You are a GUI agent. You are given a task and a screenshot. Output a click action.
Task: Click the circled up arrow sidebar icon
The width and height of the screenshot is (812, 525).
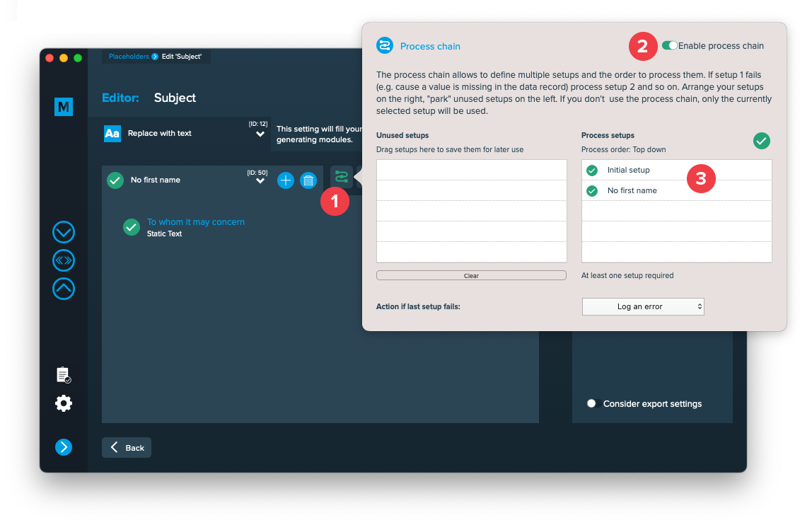pyautogui.click(x=64, y=289)
